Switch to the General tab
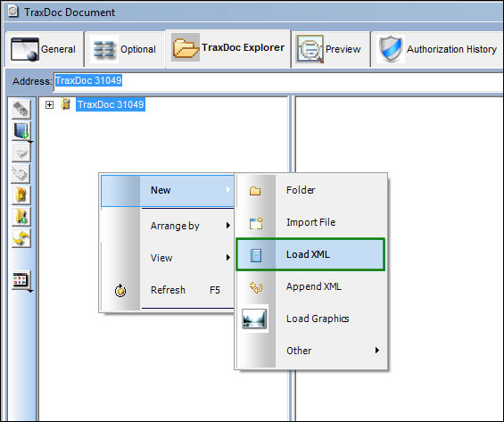The image size is (504, 422). pos(45,49)
